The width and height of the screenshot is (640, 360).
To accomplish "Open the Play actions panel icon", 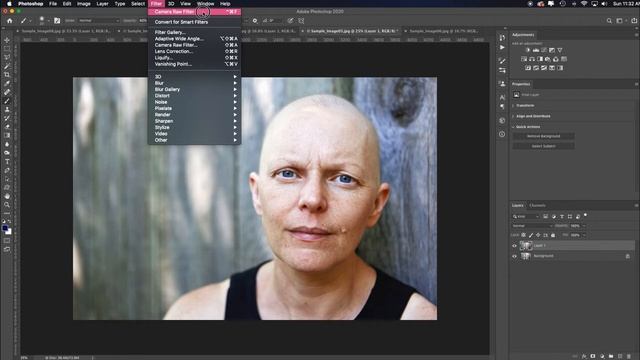I will click(x=502, y=47).
